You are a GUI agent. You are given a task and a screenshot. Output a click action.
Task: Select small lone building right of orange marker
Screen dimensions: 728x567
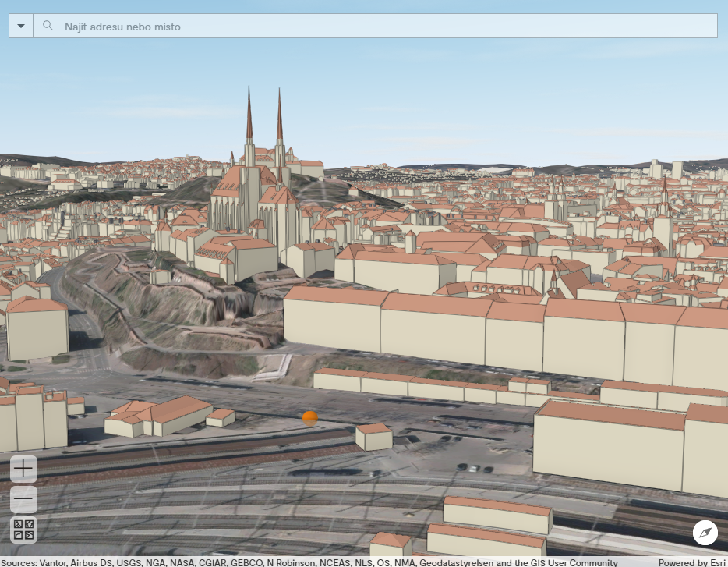tap(374, 437)
